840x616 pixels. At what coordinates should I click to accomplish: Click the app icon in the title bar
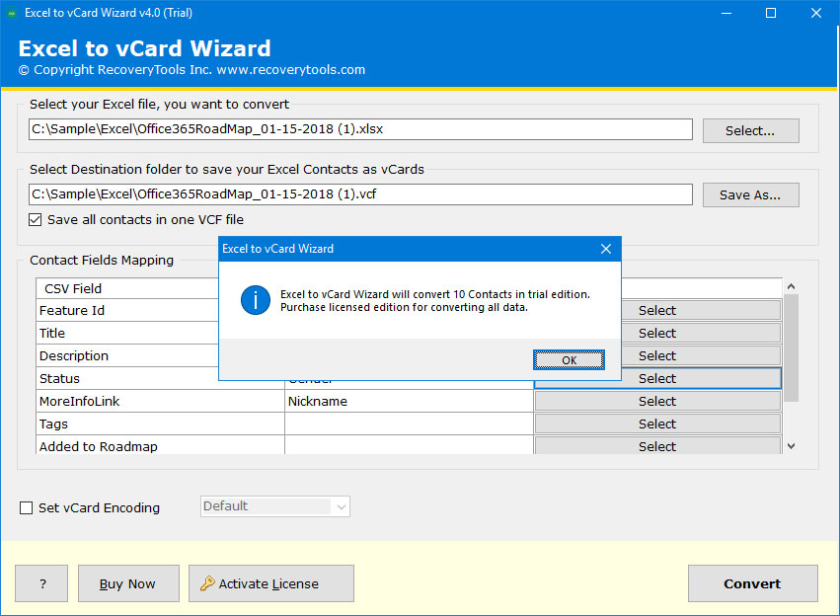tap(12, 13)
